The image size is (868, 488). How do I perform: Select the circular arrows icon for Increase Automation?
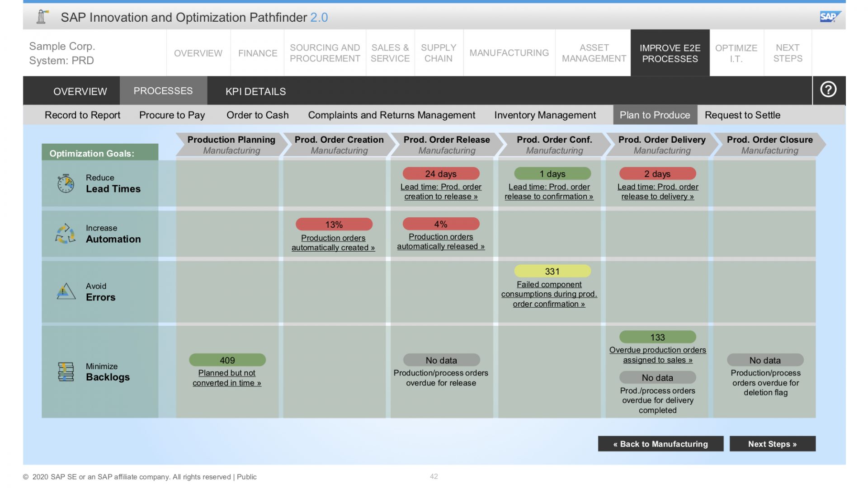64,233
